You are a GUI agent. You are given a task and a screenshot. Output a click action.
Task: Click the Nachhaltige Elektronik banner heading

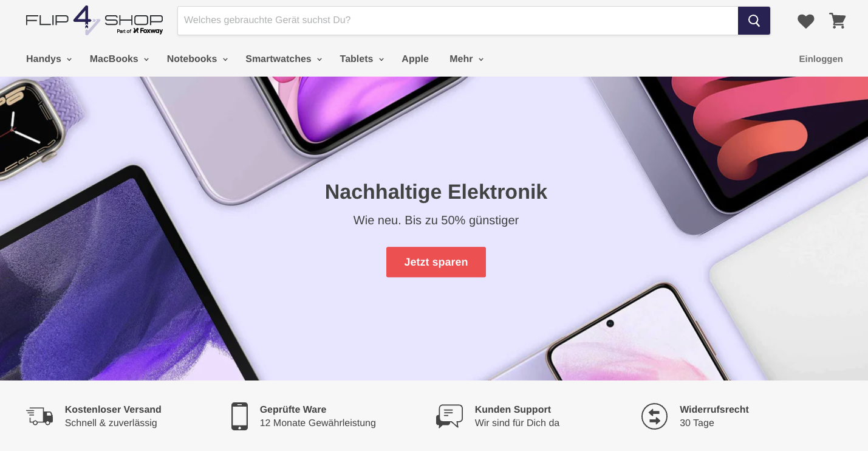pos(436,191)
